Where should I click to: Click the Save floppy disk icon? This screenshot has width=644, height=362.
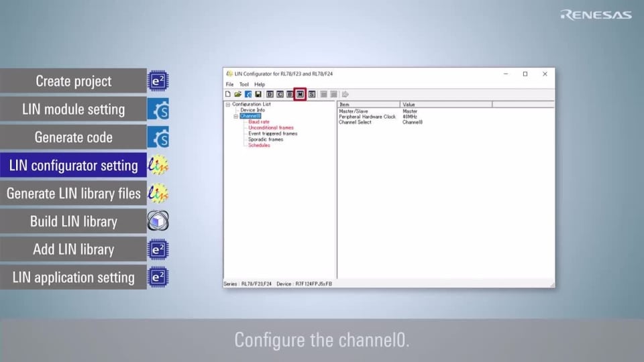pos(258,95)
